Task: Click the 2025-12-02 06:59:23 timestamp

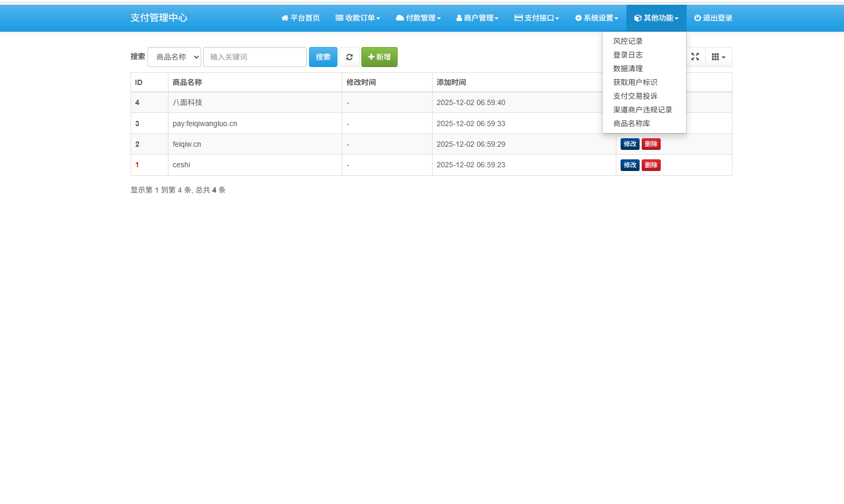Action: coord(471,165)
